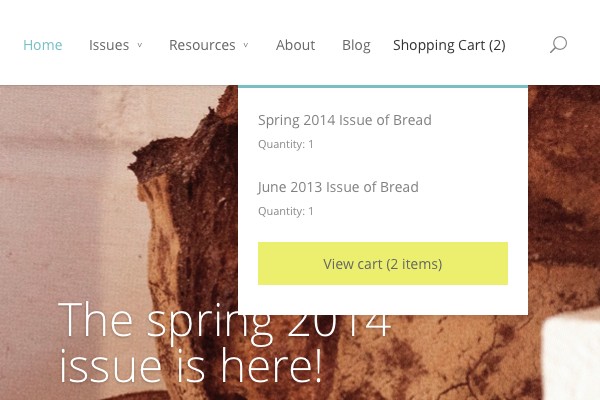This screenshot has height=400, width=600.
Task: Click the 'issue is here!' headline line
Action: (190, 366)
